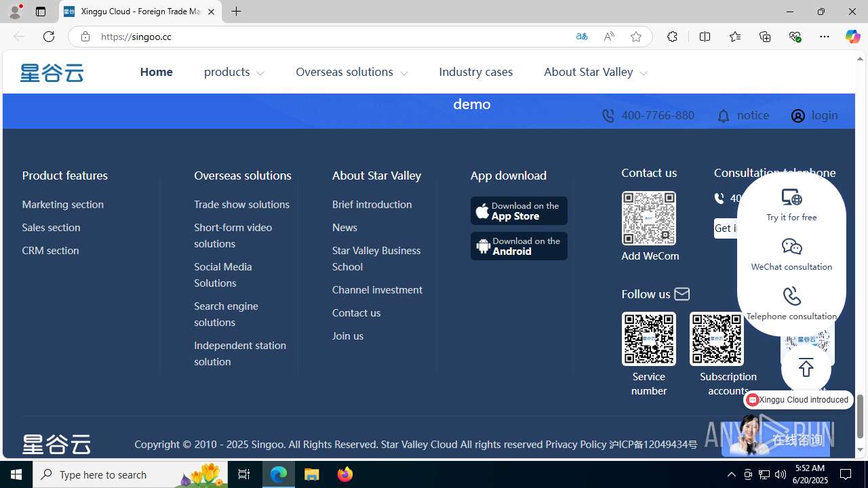Open Tab actions menu icon

40,12
